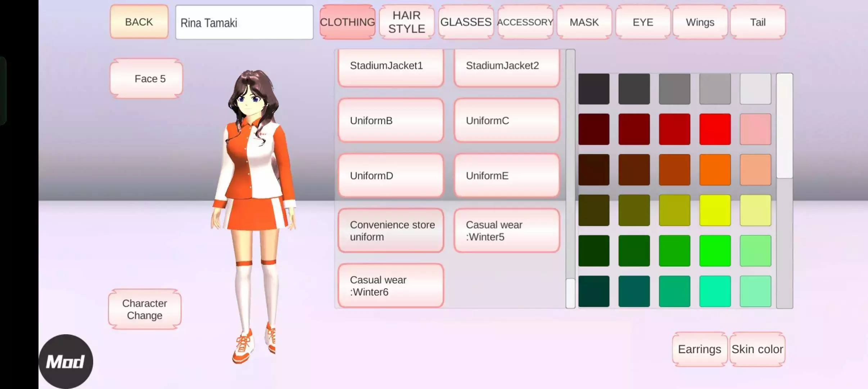
Task: Go to the Wings tab
Action: pyautogui.click(x=700, y=22)
